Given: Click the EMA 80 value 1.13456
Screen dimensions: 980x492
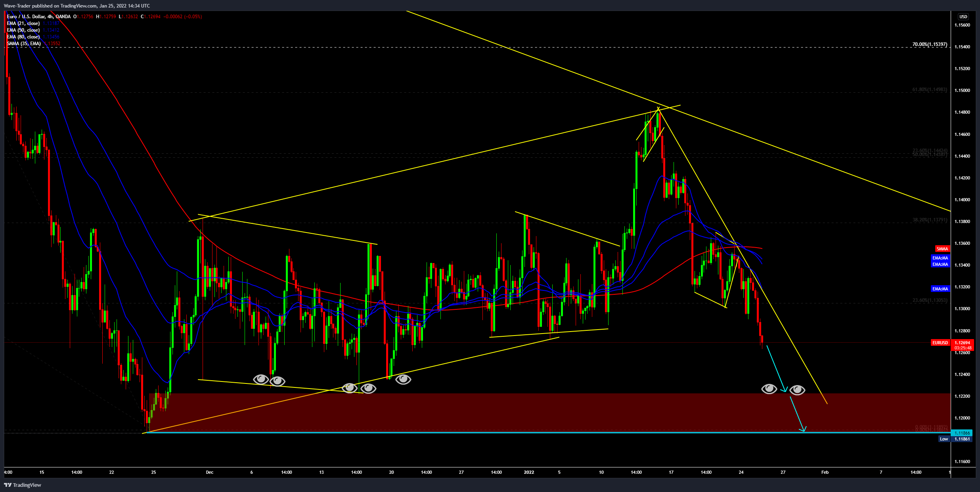Looking at the screenshot, I should [51, 37].
